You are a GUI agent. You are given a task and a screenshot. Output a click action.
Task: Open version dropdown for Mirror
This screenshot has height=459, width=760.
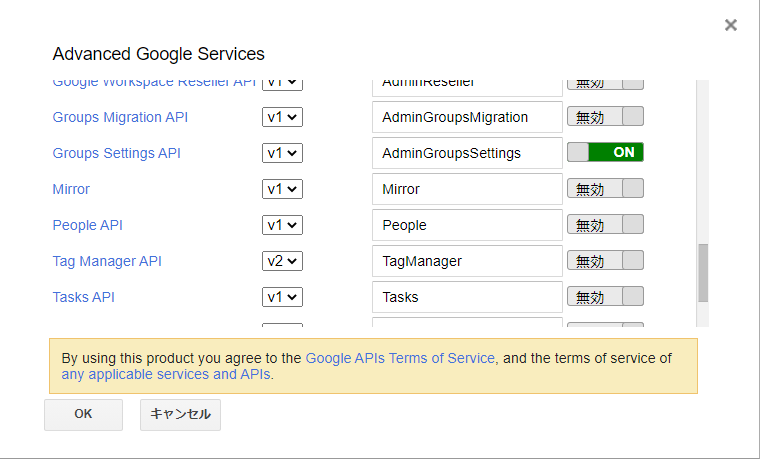point(282,189)
